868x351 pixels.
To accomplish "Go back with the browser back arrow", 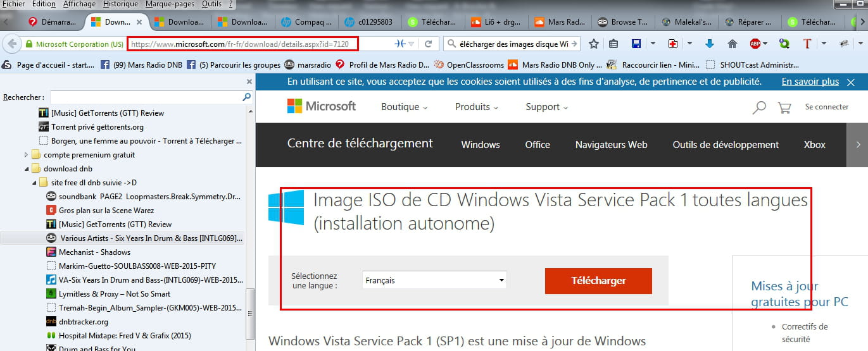I will tap(11, 44).
